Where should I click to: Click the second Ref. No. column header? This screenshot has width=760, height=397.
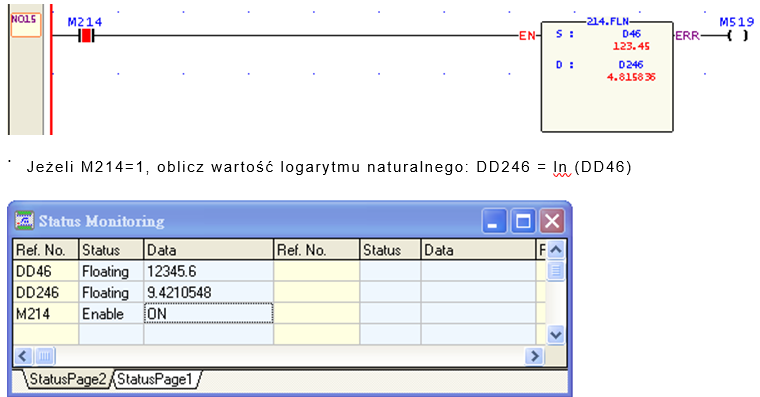click(x=317, y=250)
